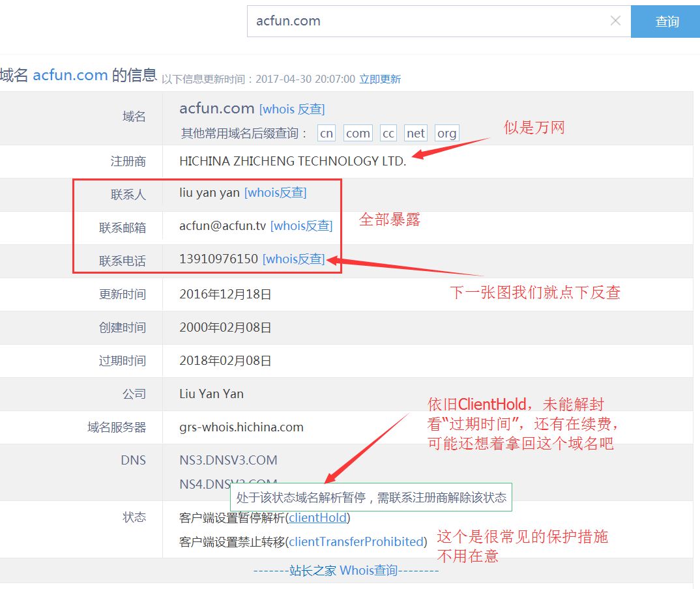Click the 状态 row label
Image resolution: width=700 pixels, height=589 pixels.
pyautogui.click(x=134, y=517)
